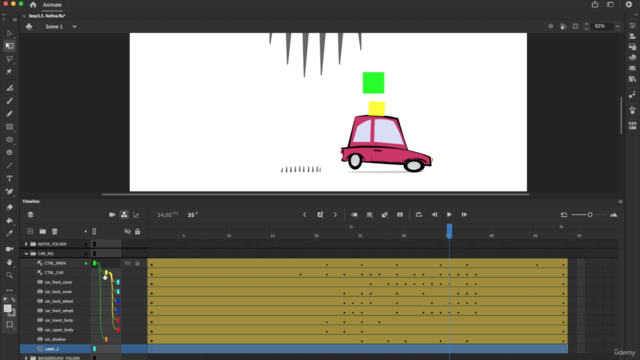640x360 pixels.
Task: Delete the selected layer with trash icon
Action: (x=55, y=231)
